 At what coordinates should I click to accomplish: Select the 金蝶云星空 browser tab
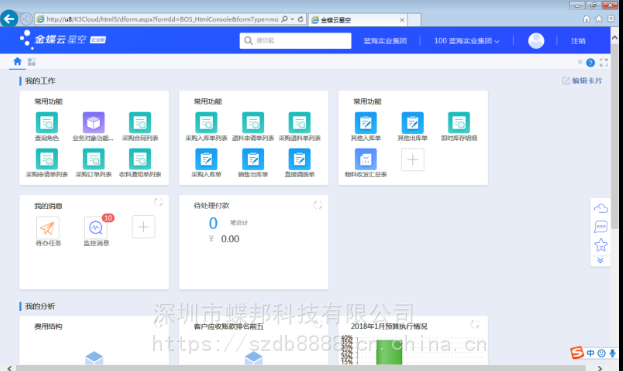point(358,19)
